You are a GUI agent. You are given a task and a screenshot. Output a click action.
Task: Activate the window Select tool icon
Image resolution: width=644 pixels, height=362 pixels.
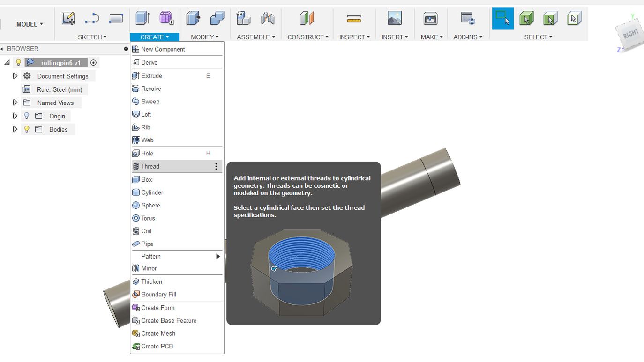tap(502, 18)
